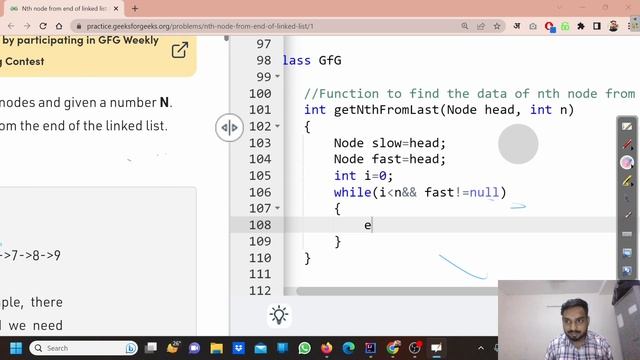
Task: Click the '//Function to find' comment line
Action: pos(469,93)
